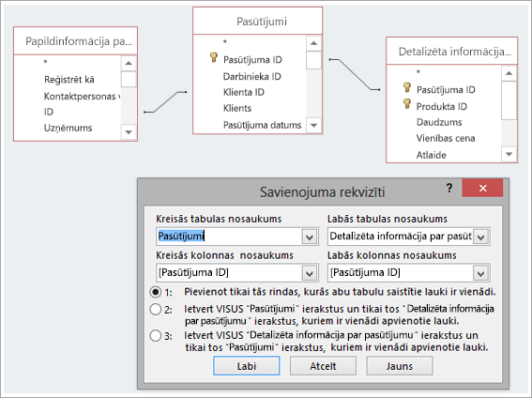
Task: Open the Kreisās tabulas nosaukums dropdown arrow
Action: click(310, 237)
